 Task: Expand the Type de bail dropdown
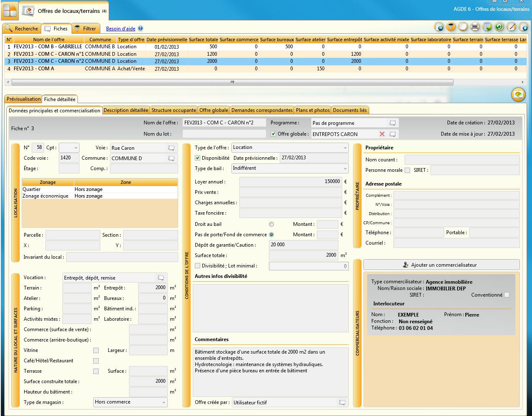(x=290, y=168)
